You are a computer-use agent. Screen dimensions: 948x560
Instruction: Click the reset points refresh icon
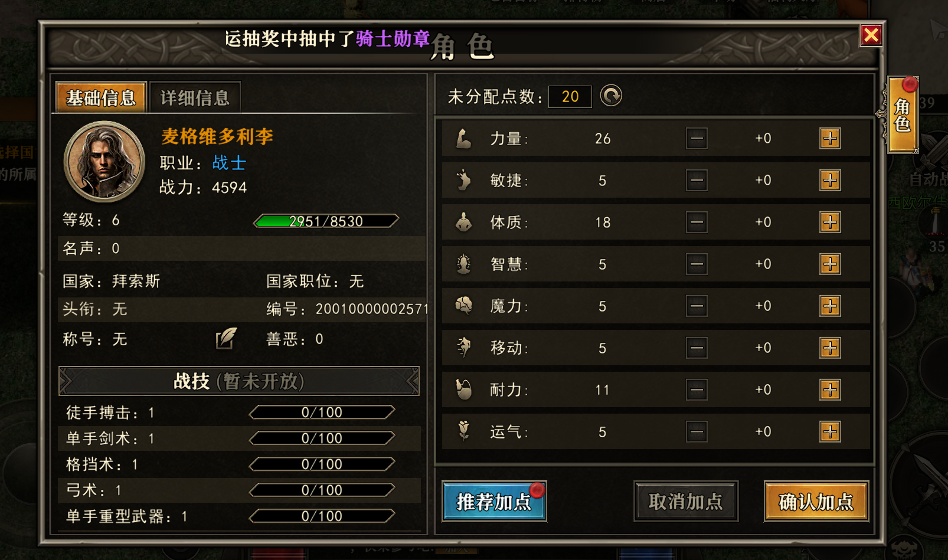611,96
